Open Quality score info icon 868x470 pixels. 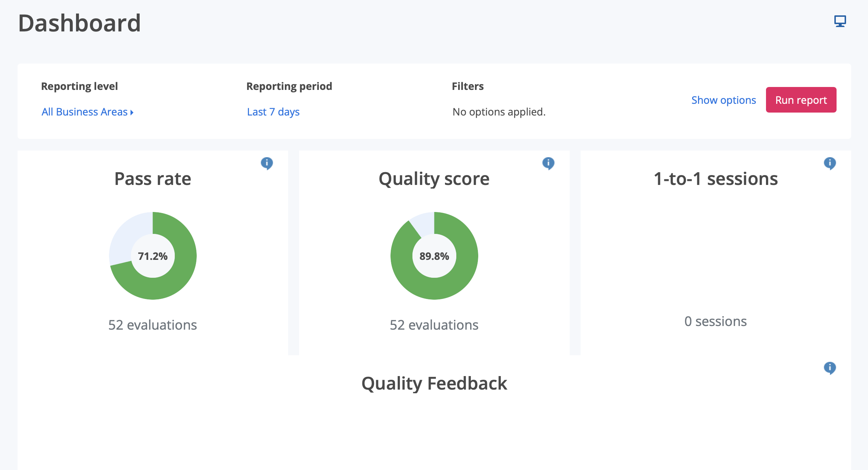pos(548,163)
